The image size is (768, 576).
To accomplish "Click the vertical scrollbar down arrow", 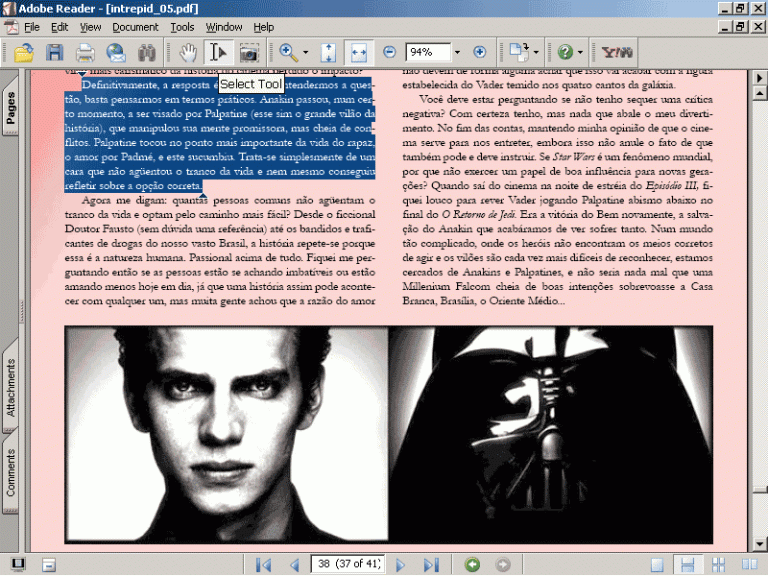I will coord(759,543).
